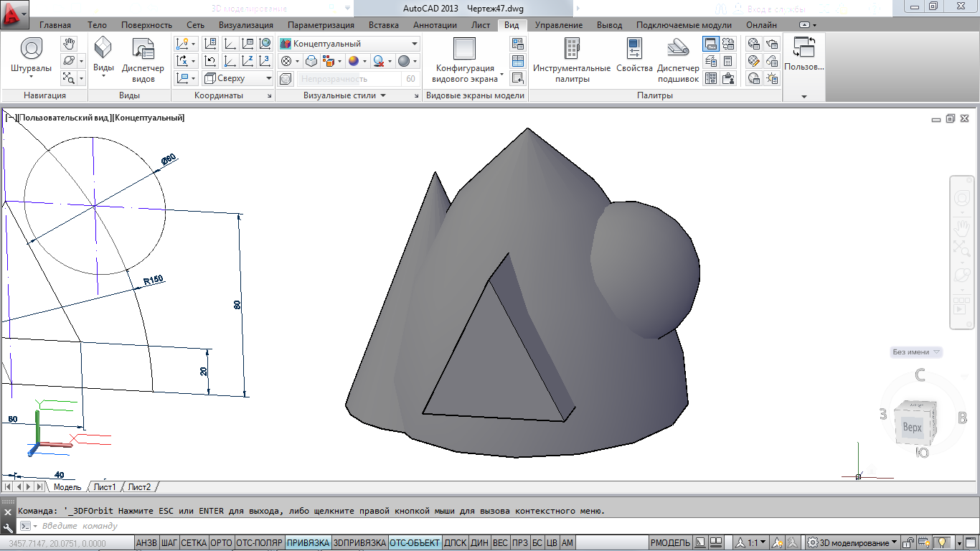This screenshot has height=551, width=980.
Task: Select the Pan hand tool
Action: pyautogui.click(x=69, y=44)
